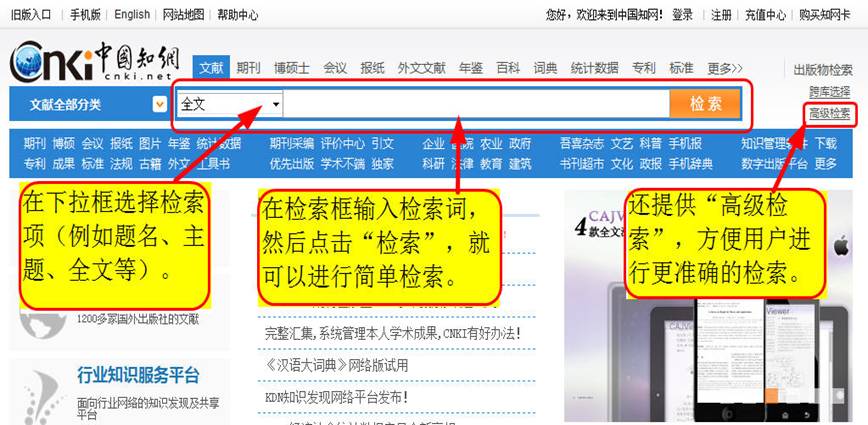Screen dimensions: 868x425
Task: Open 政府 link
Action: click(520, 144)
